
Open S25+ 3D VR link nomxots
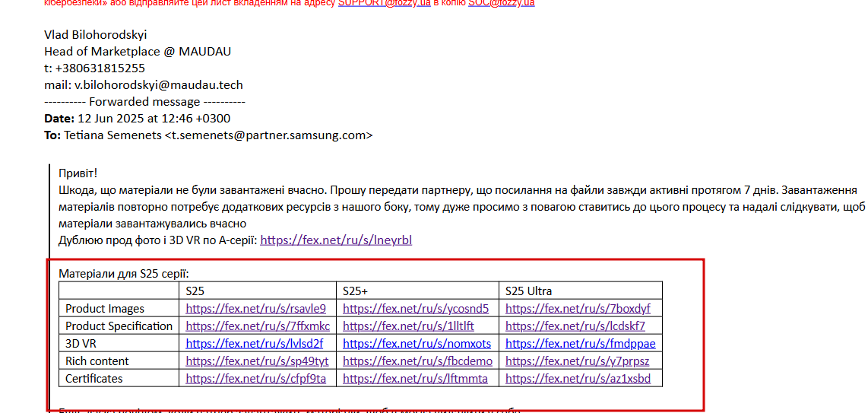point(417,344)
